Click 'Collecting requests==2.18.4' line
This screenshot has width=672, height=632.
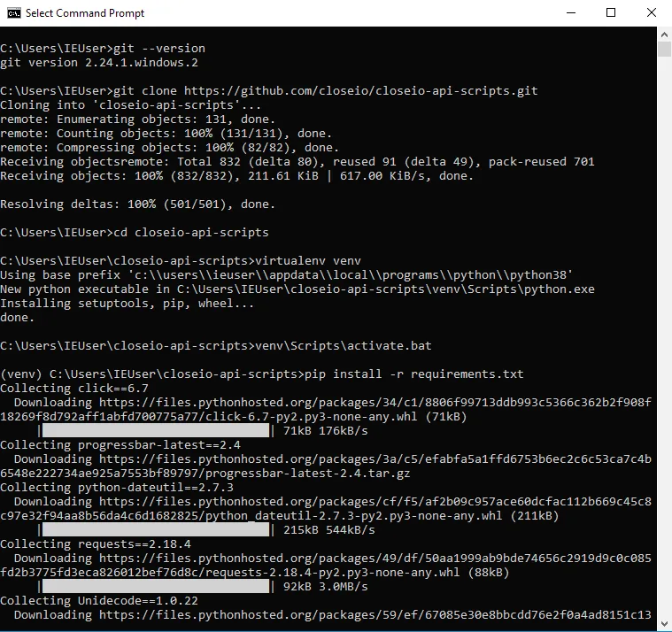click(96, 543)
